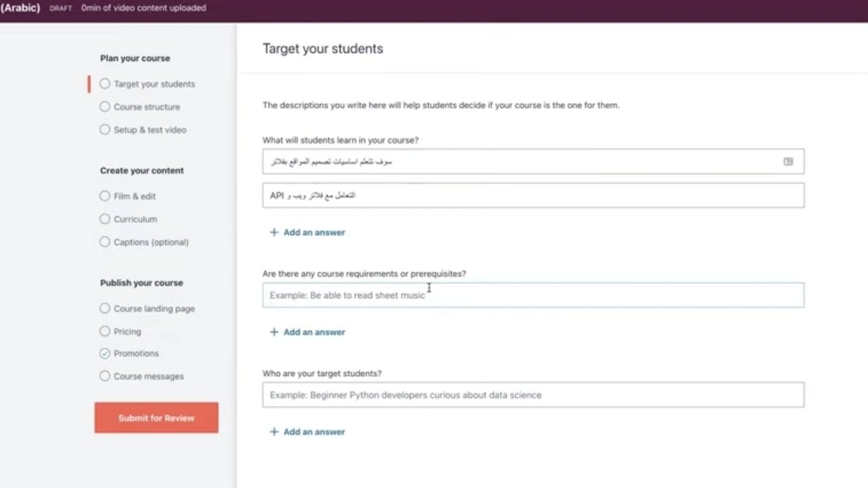Image resolution: width=868 pixels, height=488 pixels.
Task: Select Target your students circle
Action: tap(104, 84)
